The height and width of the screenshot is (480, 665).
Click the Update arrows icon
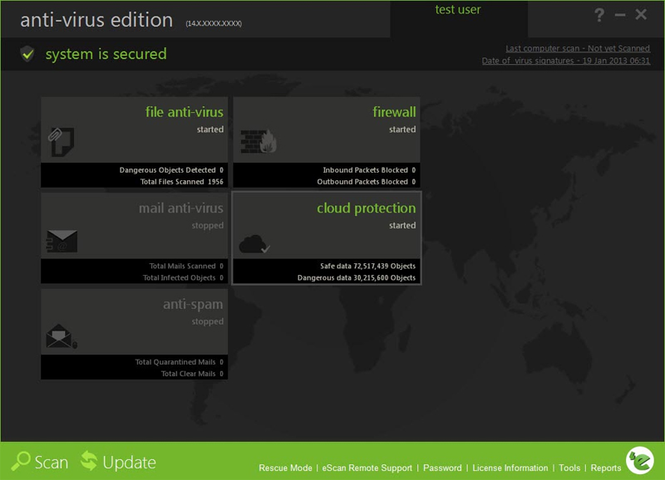pos(89,461)
